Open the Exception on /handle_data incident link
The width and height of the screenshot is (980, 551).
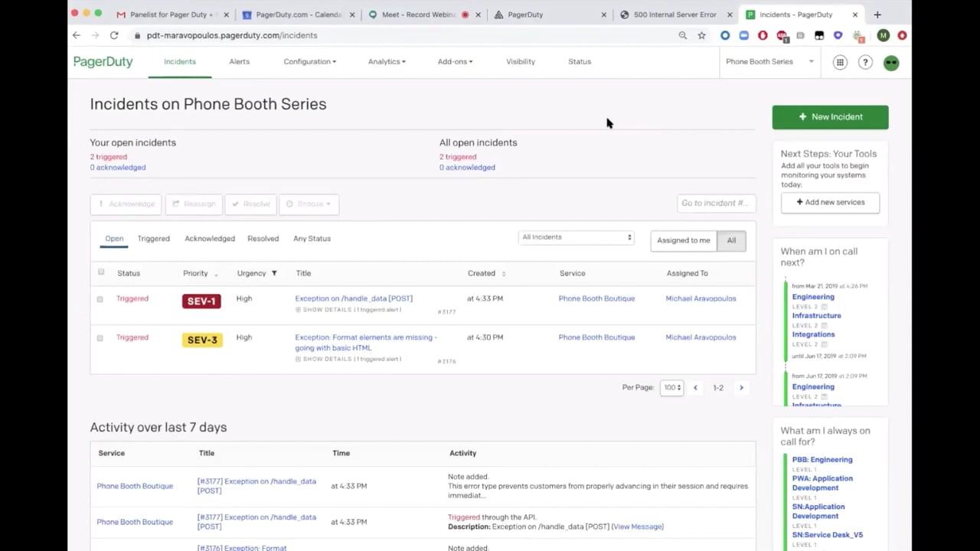(x=354, y=298)
